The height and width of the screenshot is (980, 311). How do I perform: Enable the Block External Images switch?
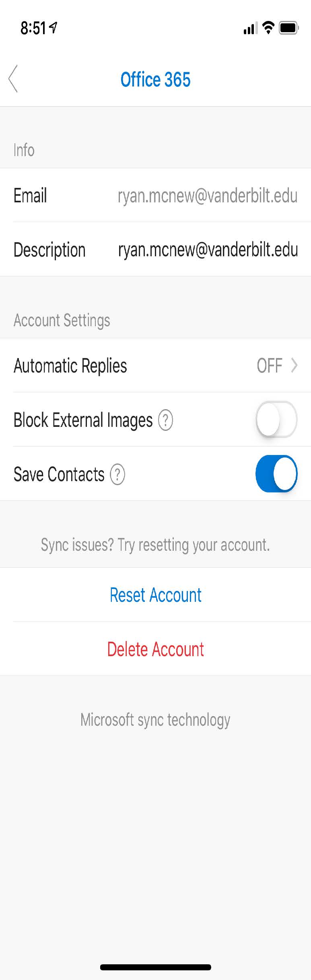[x=276, y=420]
